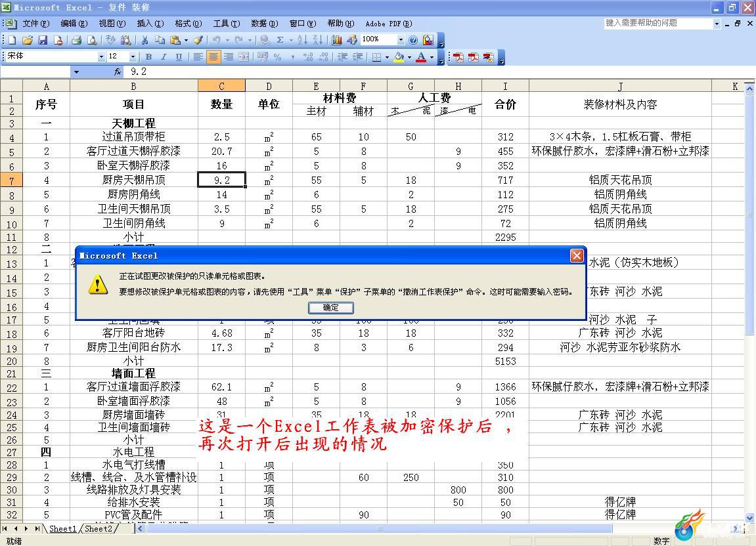Open Print Preview icon
The image size is (756, 546).
click(91, 40)
